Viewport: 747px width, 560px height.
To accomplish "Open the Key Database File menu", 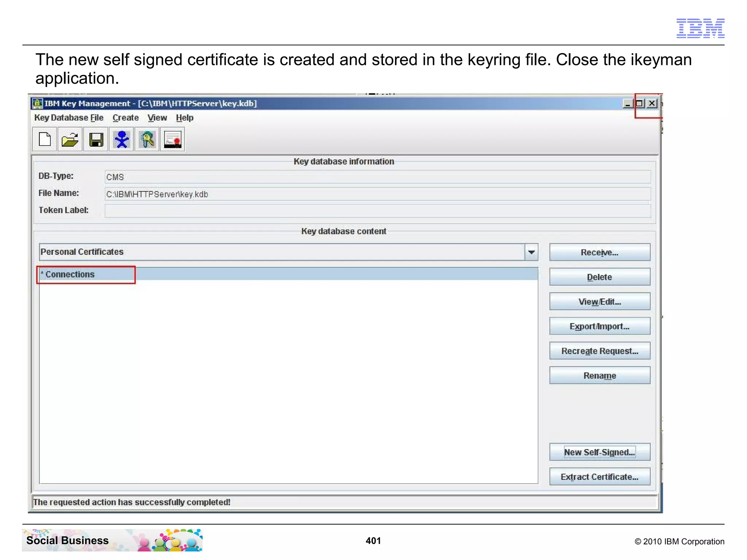I will tap(69, 118).
